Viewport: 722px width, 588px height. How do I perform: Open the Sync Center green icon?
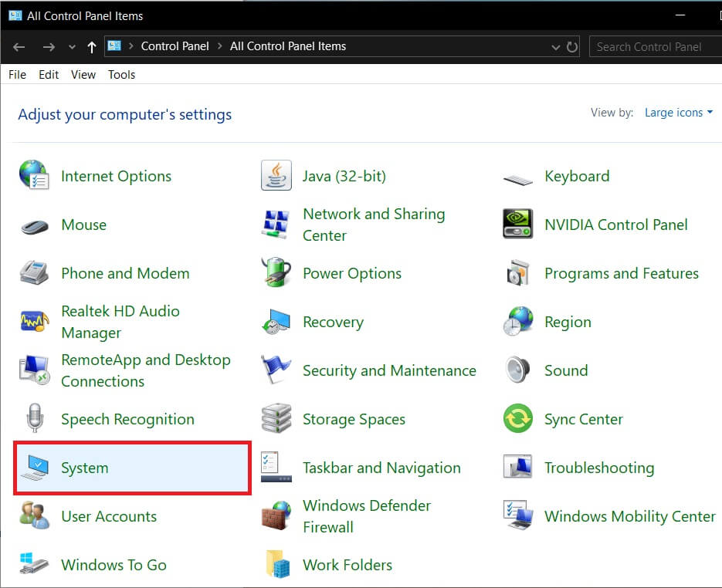point(517,418)
